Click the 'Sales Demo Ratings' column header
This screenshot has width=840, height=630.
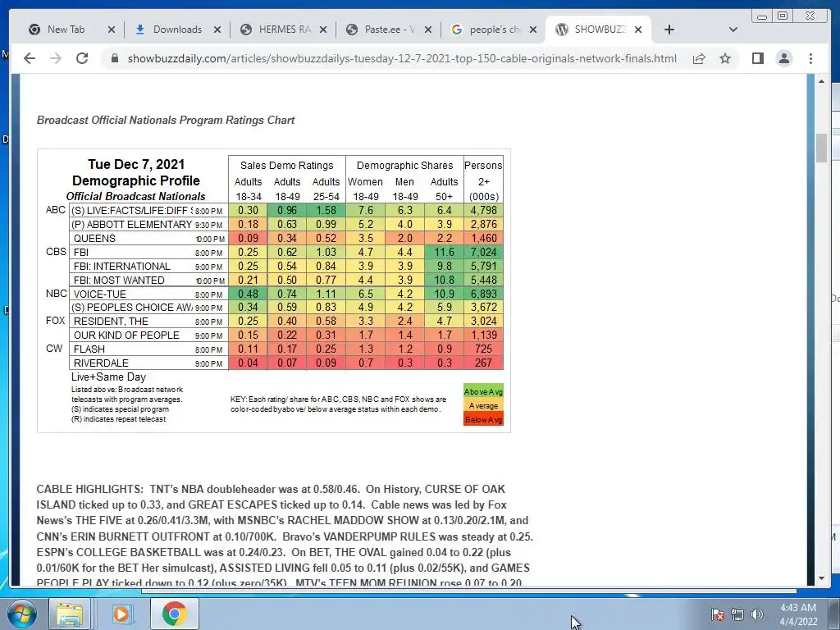point(286,166)
